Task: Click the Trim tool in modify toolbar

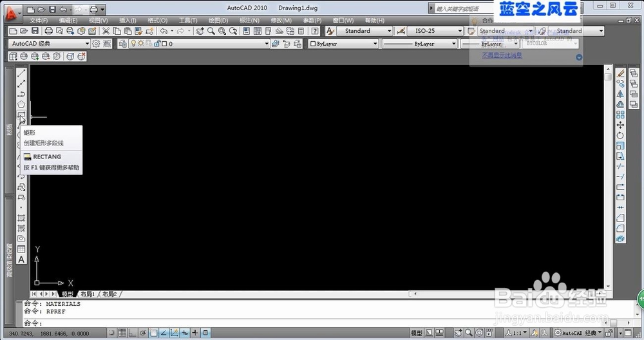Action: [x=620, y=166]
